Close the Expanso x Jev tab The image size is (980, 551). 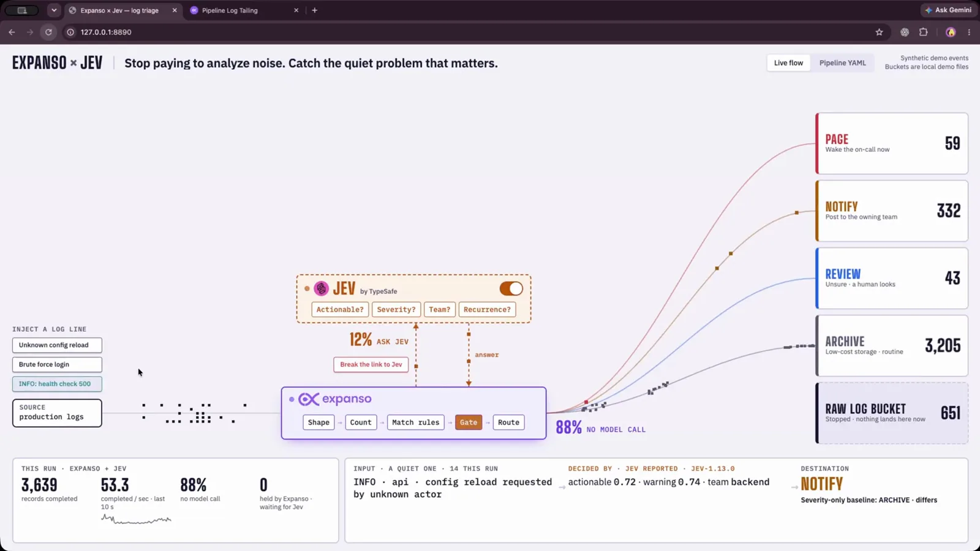pyautogui.click(x=175, y=10)
